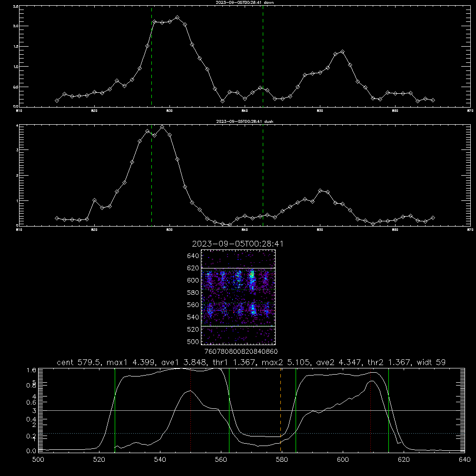Click the "520" x-axis label of profile plot
The height and width of the screenshot is (476, 476).
pyautogui.click(x=99, y=459)
